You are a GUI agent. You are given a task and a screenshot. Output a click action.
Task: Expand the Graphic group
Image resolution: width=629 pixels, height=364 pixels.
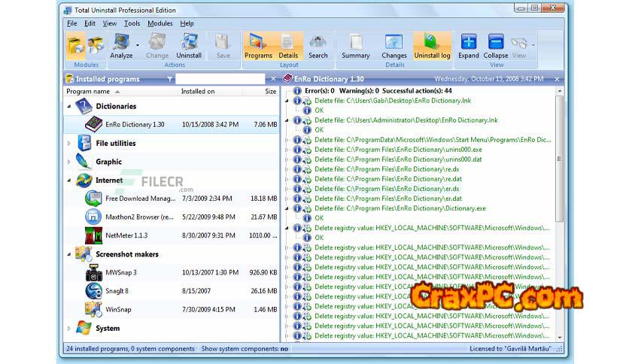coord(69,162)
